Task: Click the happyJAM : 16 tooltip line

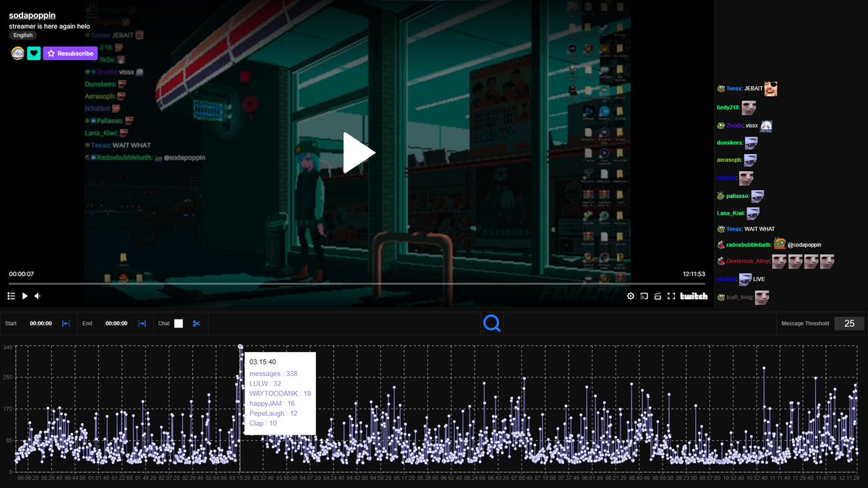Action: (x=272, y=403)
